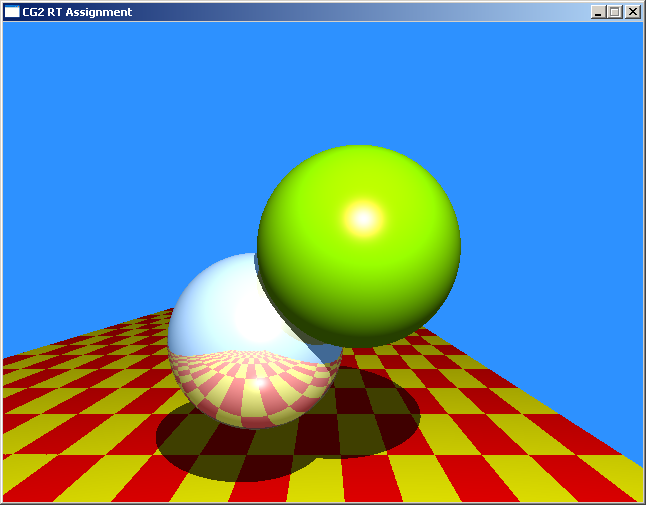Click the green sphere in the render
The height and width of the screenshot is (505, 646).
[359, 246]
